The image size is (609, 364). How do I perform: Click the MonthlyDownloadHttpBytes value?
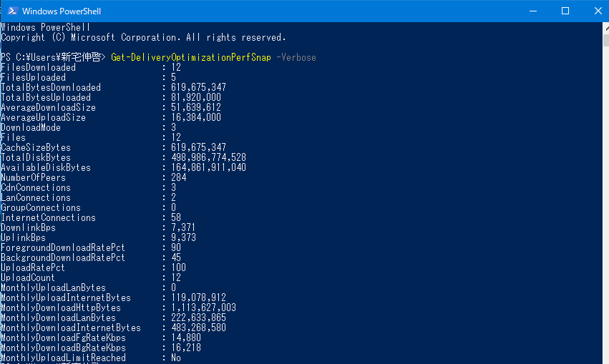click(203, 308)
